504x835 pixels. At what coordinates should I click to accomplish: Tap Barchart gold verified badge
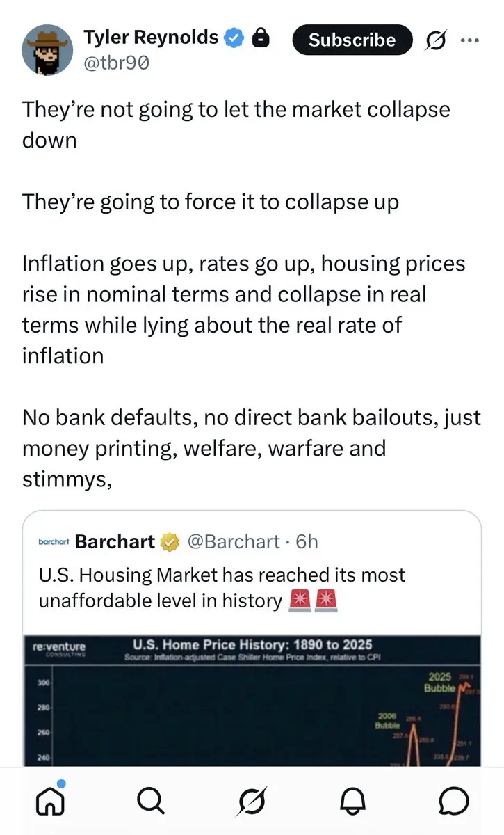point(170,541)
